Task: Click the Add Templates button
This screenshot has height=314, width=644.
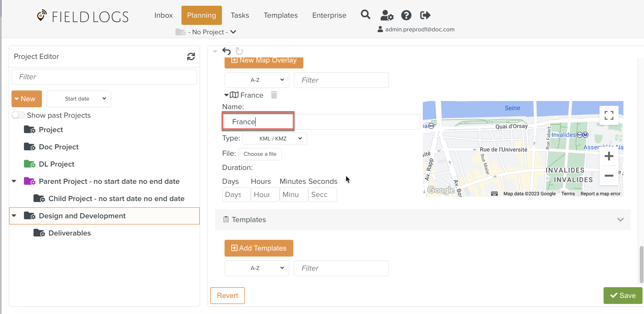Action: click(x=259, y=248)
